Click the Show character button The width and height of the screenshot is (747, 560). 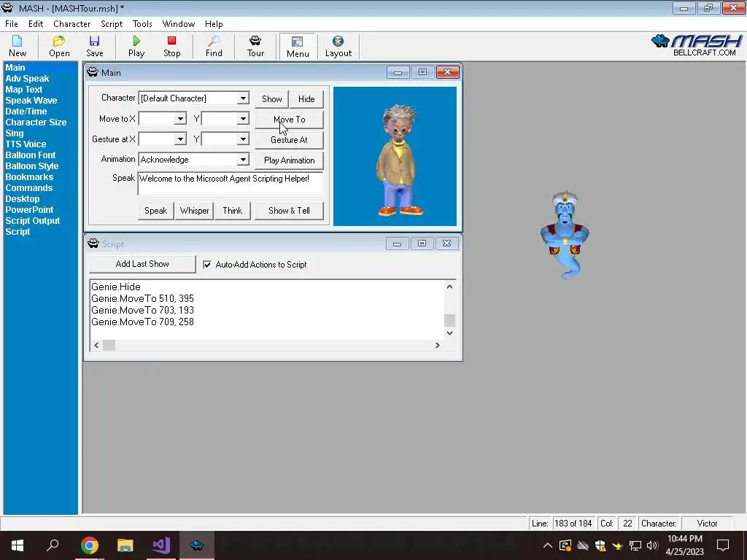coord(271,99)
